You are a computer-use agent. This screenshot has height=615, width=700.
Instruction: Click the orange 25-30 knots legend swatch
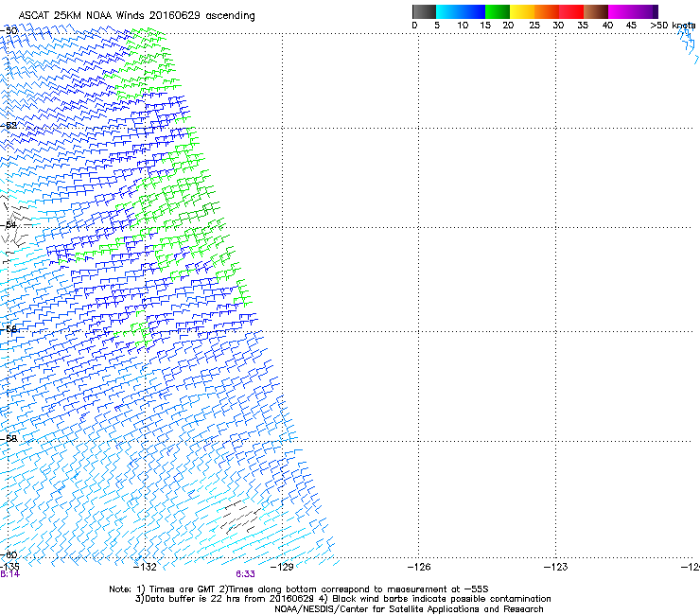pyautogui.click(x=547, y=11)
